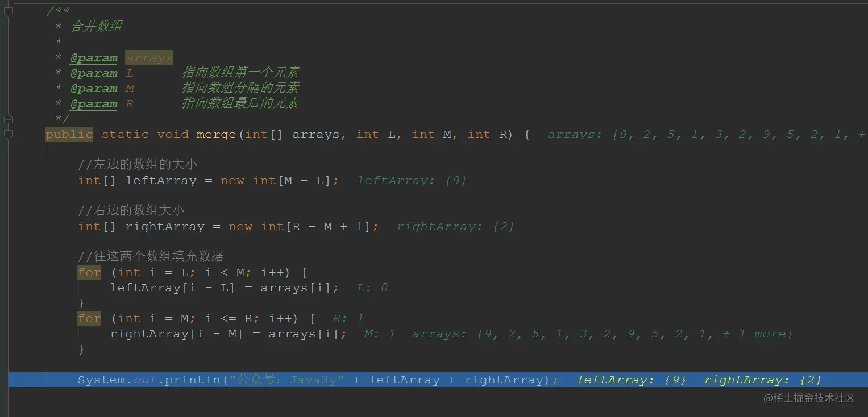868x417 pixels.
Task: Click the int[] arrays parameter in the signature
Action: (292, 135)
